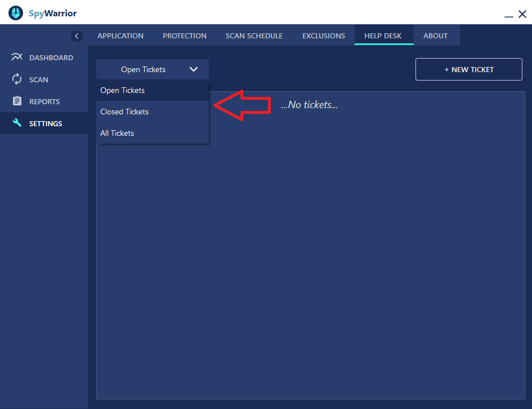Switch to the Application tab
This screenshot has width=532, height=409.
[x=120, y=35]
